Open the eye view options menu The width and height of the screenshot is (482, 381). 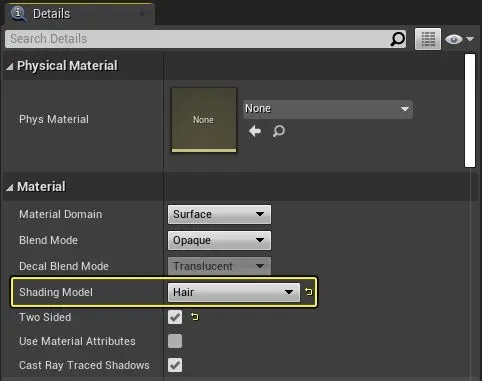(460, 39)
